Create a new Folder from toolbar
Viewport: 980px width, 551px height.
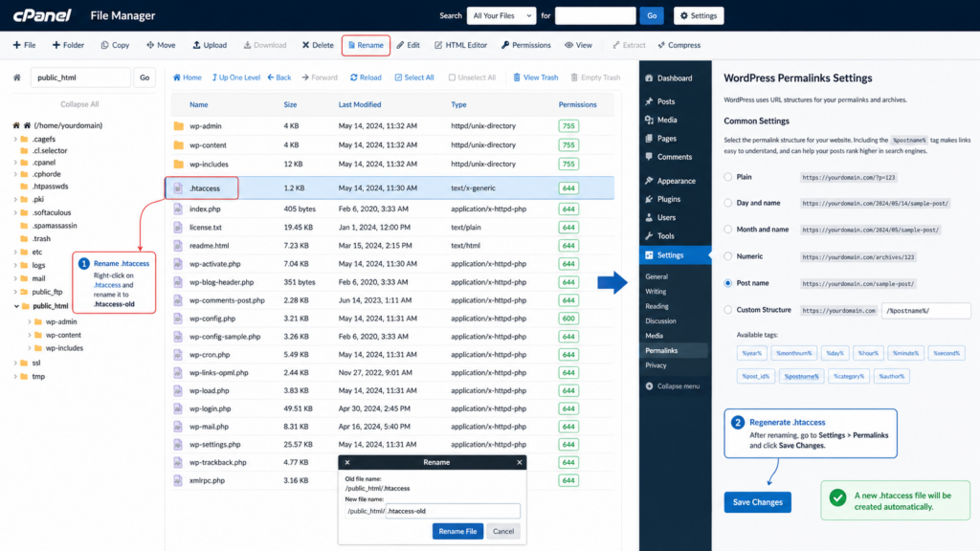tap(68, 45)
